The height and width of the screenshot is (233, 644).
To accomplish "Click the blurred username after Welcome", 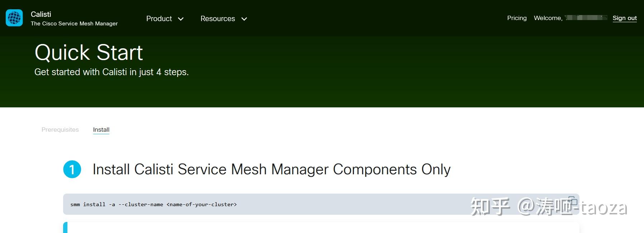I will [586, 18].
